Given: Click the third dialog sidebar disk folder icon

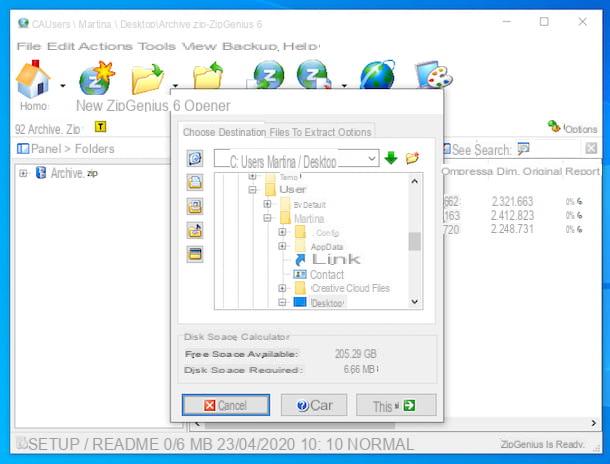Looking at the screenshot, I should [195, 207].
